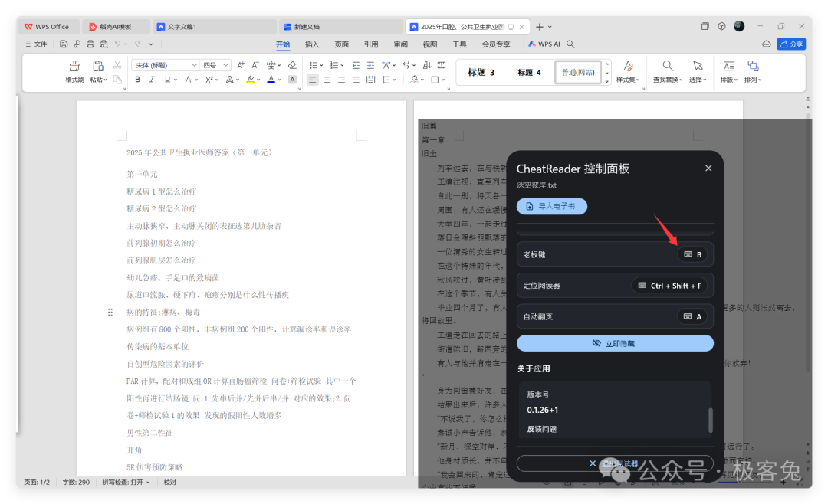Image resolution: width=828 pixels, height=504 pixels.
Task: Click the 立即隐藏 hide now button
Action: [615, 344]
